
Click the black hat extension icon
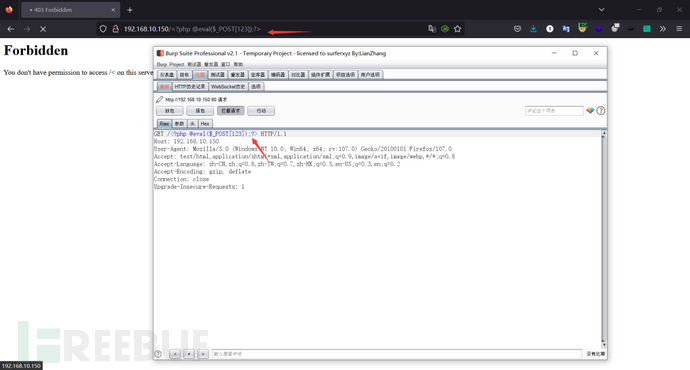631,29
